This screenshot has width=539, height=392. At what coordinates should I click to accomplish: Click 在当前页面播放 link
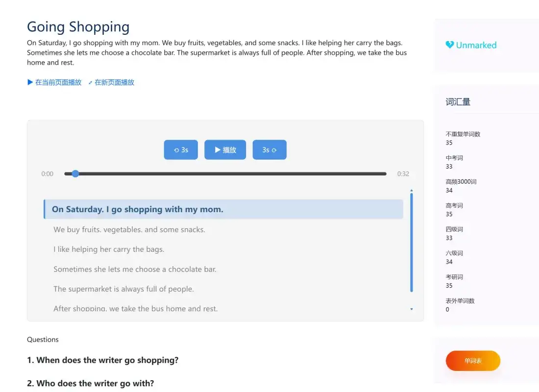pos(54,82)
